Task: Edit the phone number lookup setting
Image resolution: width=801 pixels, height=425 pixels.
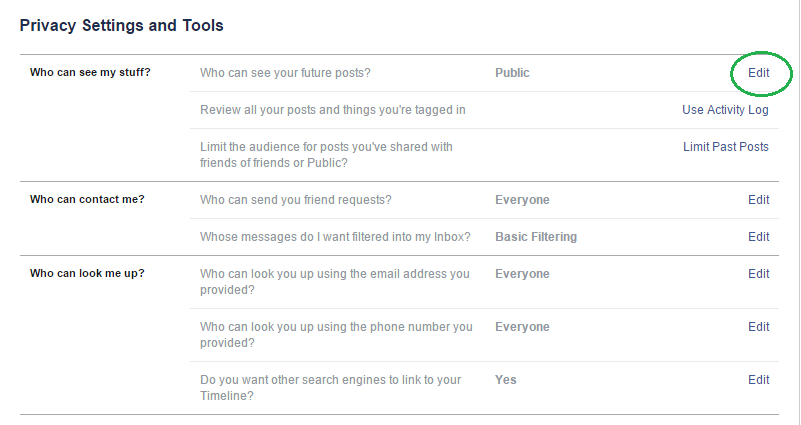Action: pos(759,327)
